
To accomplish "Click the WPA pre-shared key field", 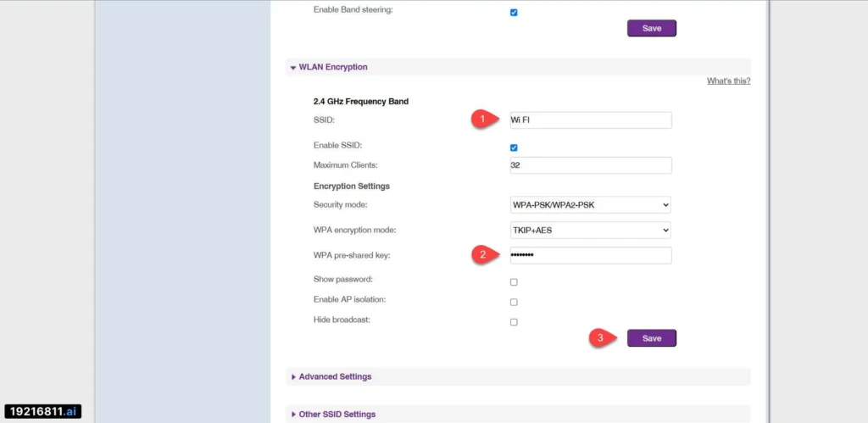I will click(591, 255).
